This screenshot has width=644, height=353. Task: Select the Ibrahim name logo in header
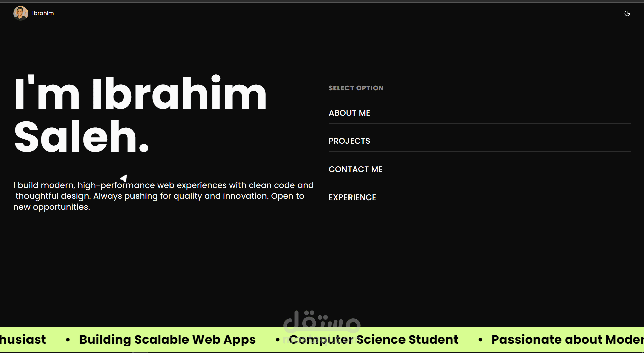tap(43, 13)
